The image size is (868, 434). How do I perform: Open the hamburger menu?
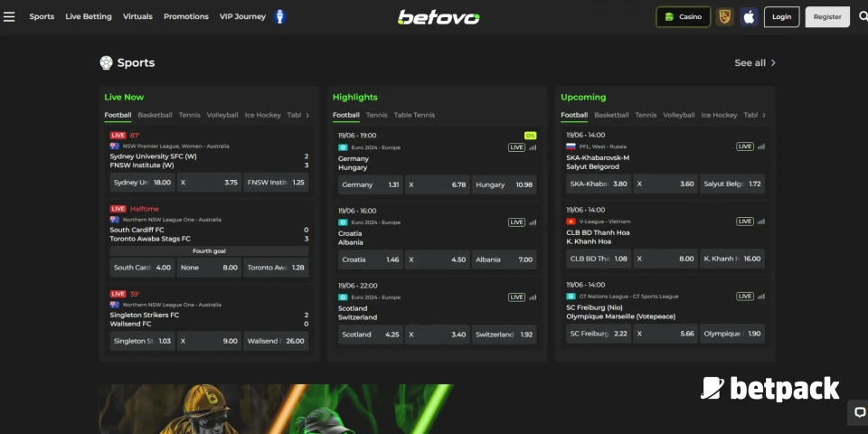(x=9, y=16)
